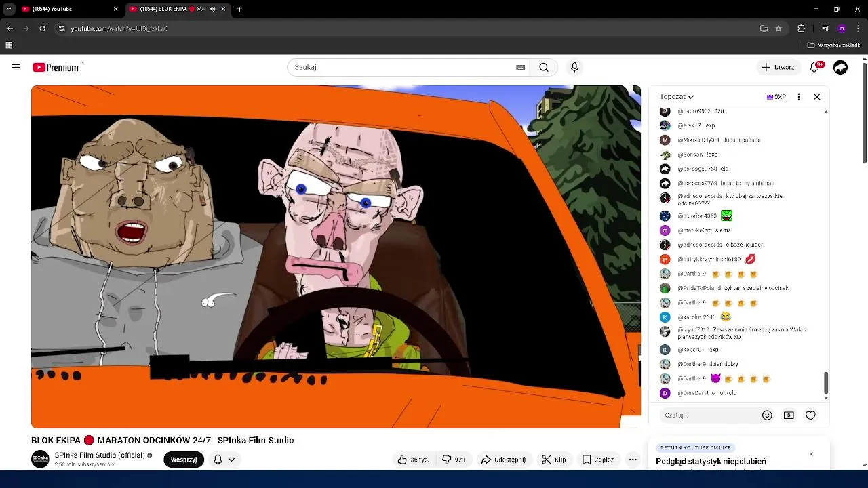Open the Utwórz create menu

coord(778,67)
